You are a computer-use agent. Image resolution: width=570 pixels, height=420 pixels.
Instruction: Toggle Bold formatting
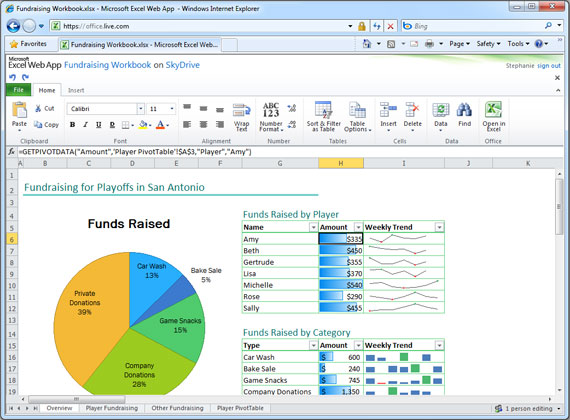[72, 125]
